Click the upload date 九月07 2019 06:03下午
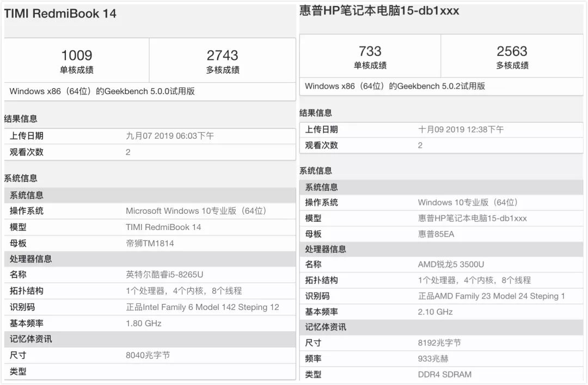 [170, 136]
